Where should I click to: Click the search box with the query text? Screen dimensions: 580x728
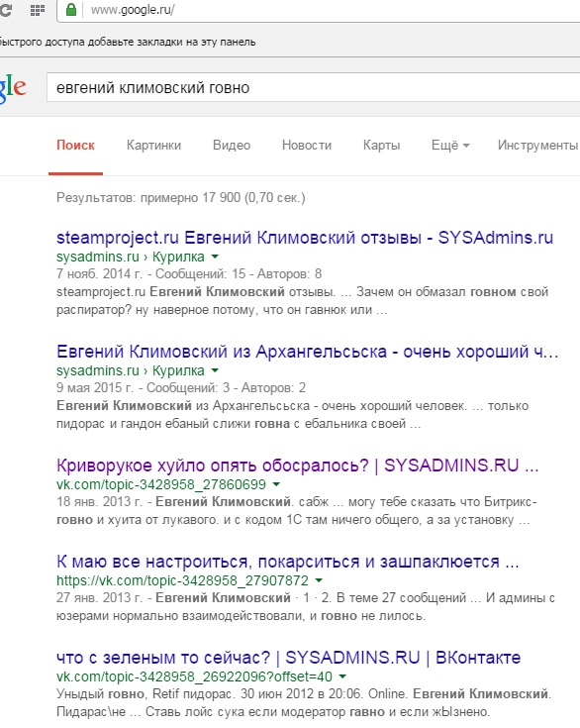[x=314, y=87]
